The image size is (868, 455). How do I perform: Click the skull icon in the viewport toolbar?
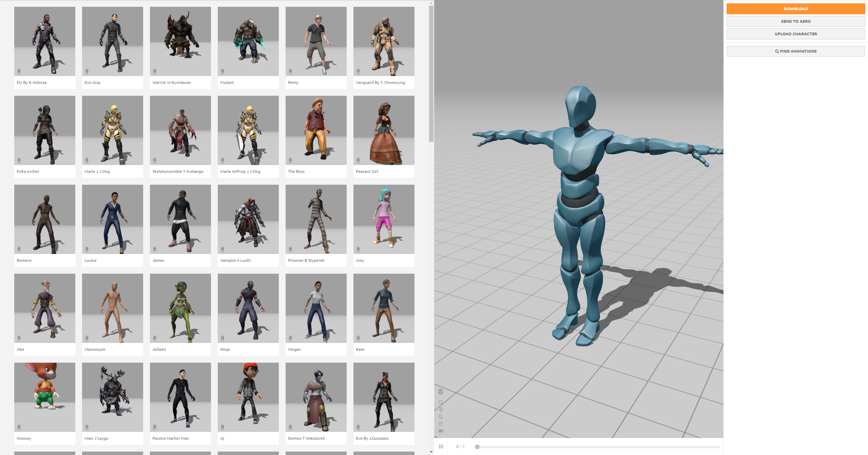click(x=441, y=392)
